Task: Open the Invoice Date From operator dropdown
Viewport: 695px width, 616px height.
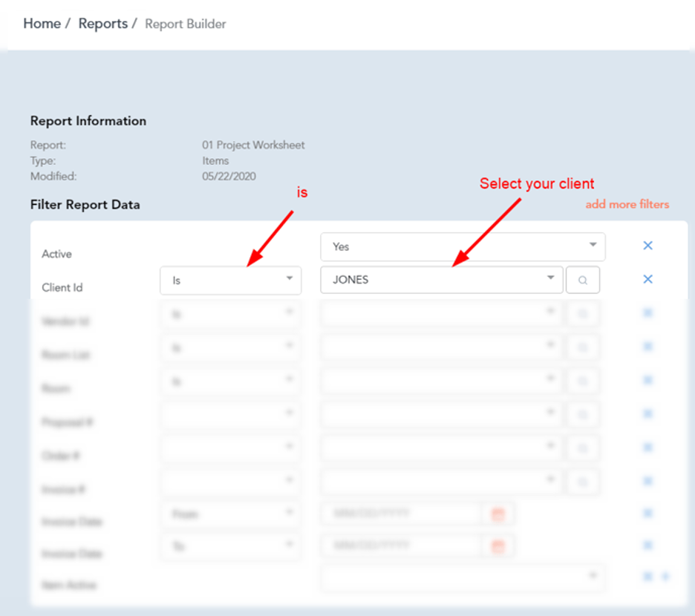Action: click(x=230, y=514)
